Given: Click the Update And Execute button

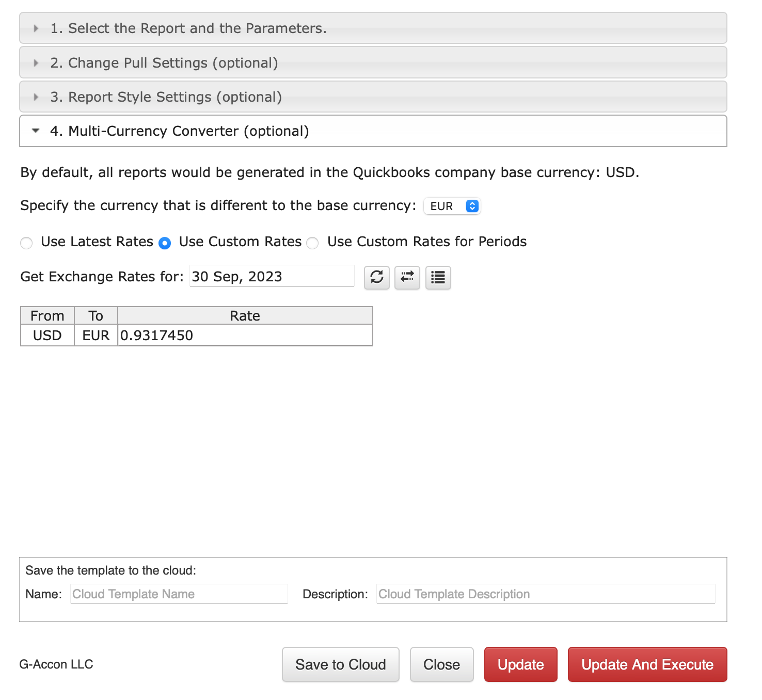Looking at the screenshot, I should coord(647,664).
